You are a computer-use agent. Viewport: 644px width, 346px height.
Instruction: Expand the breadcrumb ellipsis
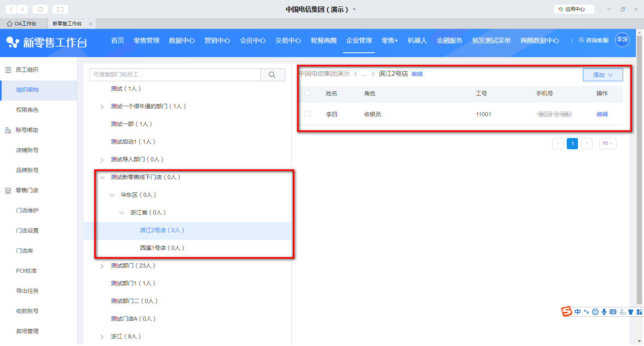pyautogui.click(x=364, y=74)
